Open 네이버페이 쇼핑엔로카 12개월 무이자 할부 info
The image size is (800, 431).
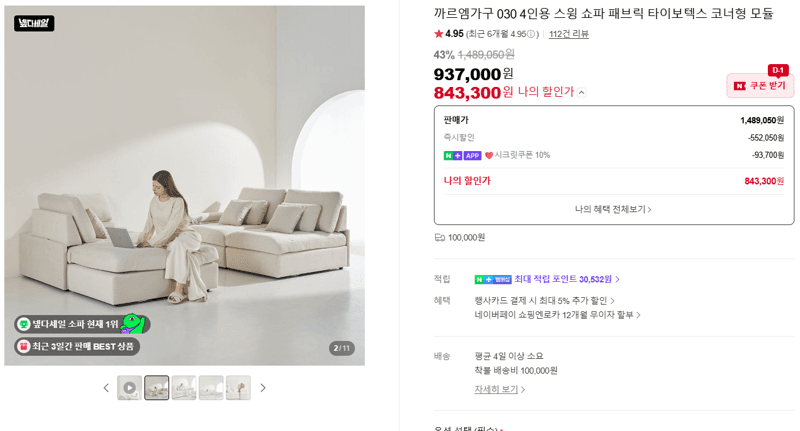click(x=558, y=315)
